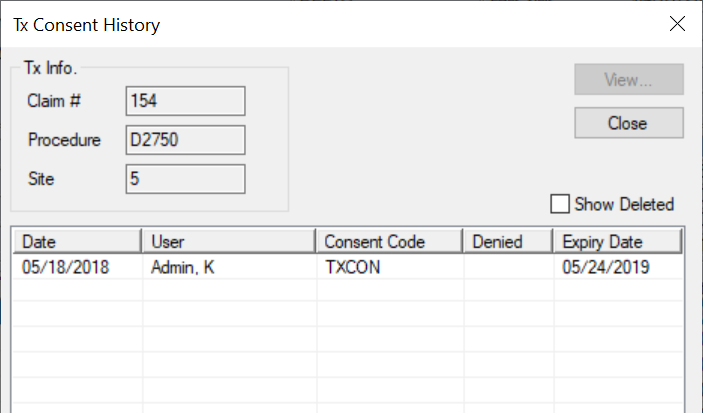
Task: Sort by the Date column header
Action: (x=76, y=242)
